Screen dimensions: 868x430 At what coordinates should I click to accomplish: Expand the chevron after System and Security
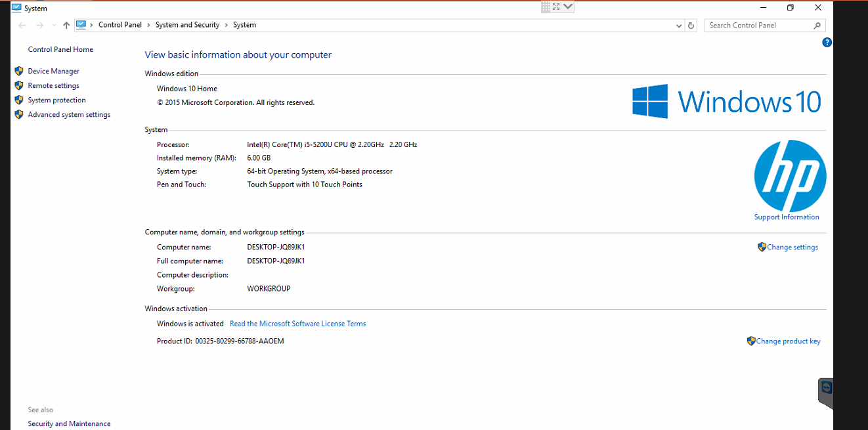[227, 25]
